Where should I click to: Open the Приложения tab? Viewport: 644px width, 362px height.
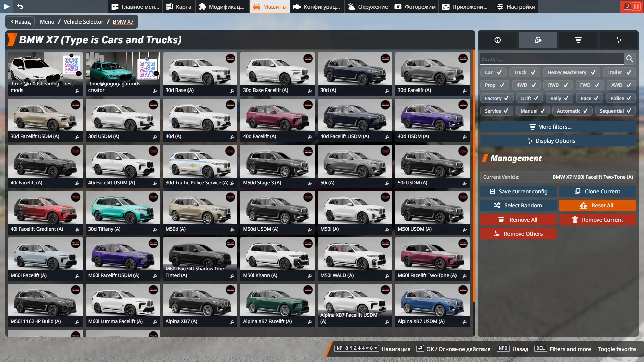(x=466, y=7)
